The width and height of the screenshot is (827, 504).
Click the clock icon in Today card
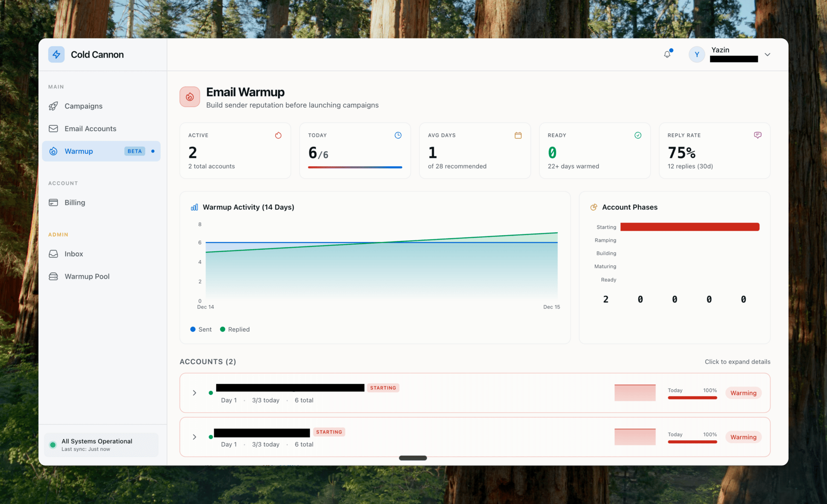[x=398, y=135]
